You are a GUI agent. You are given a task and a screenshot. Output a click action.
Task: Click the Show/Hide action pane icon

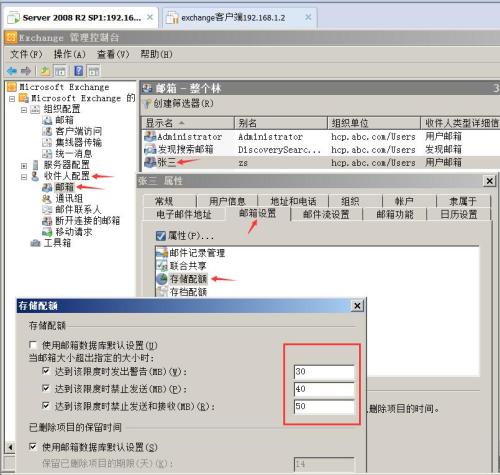pyautogui.click(x=94, y=71)
